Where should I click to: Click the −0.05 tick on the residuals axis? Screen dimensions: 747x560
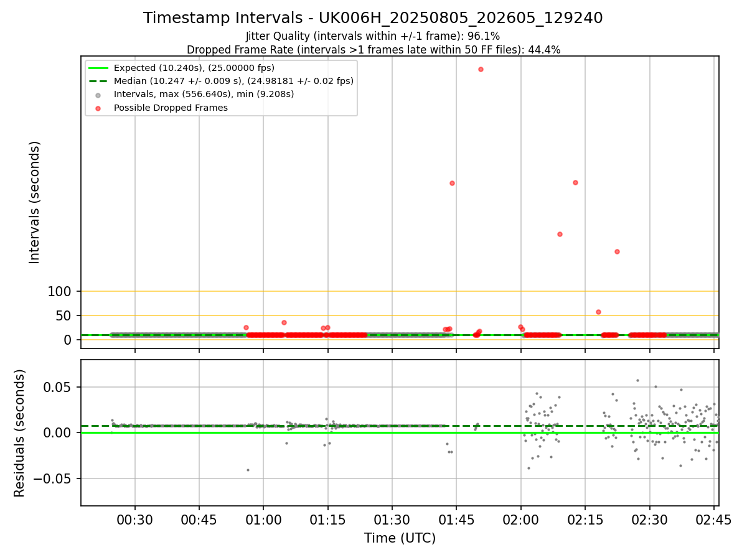52,478
